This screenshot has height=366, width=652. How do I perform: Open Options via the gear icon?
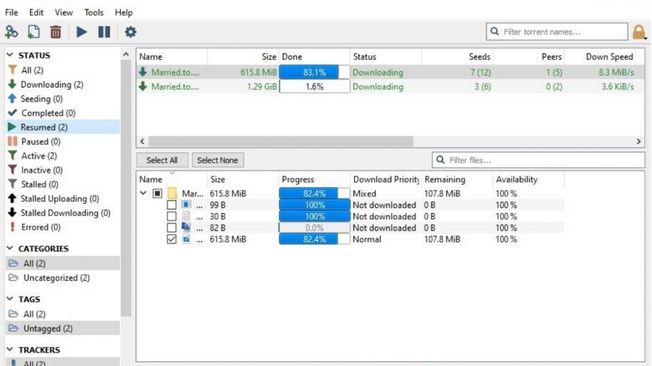pos(130,32)
